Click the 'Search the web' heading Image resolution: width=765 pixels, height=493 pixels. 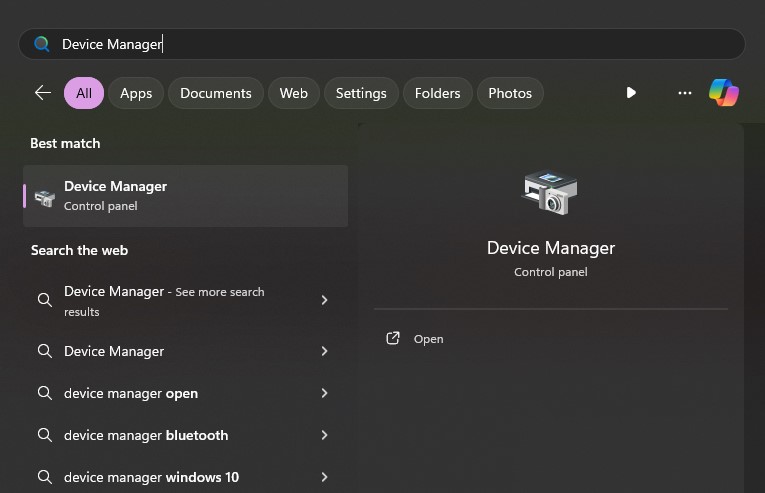pyautogui.click(x=80, y=250)
